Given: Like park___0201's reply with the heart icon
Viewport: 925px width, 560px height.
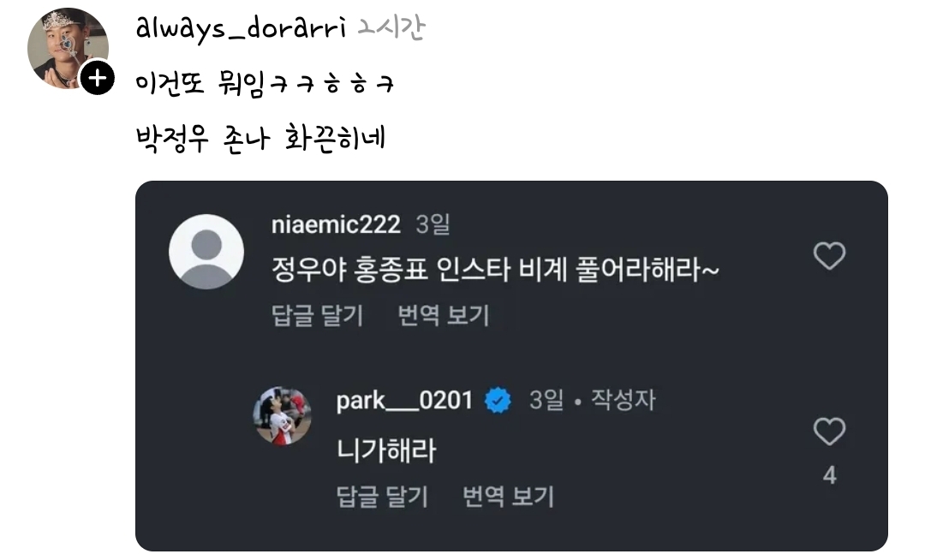Looking at the screenshot, I should [x=829, y=431].
